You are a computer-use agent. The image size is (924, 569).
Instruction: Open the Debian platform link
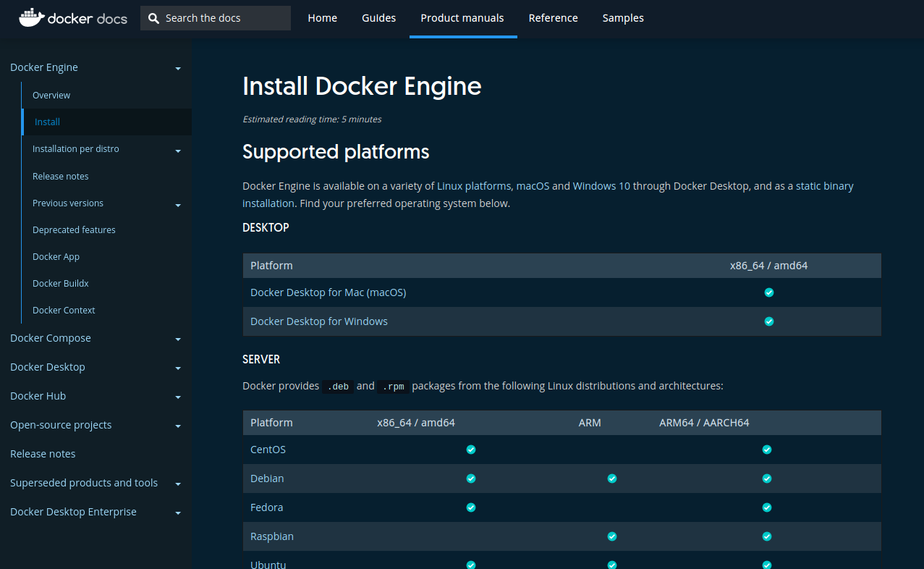tap(267, 479)
